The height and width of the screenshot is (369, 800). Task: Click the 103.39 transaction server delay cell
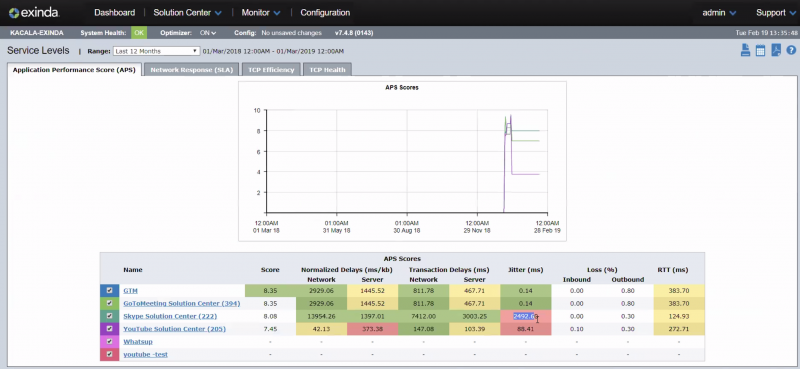(x=474, y=329)
